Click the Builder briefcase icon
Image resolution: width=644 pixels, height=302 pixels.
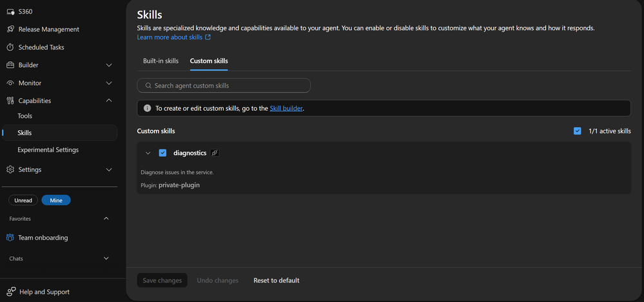coord(11,65)
